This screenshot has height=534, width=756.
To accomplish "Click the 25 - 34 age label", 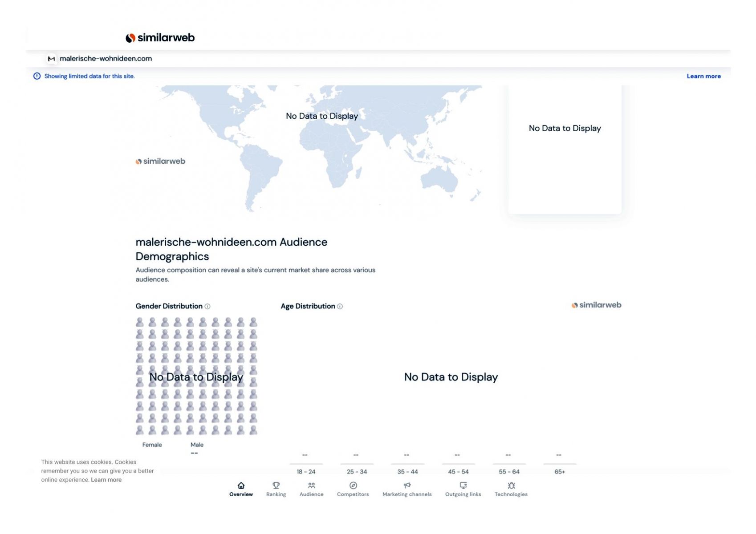I will coord(357,472).
